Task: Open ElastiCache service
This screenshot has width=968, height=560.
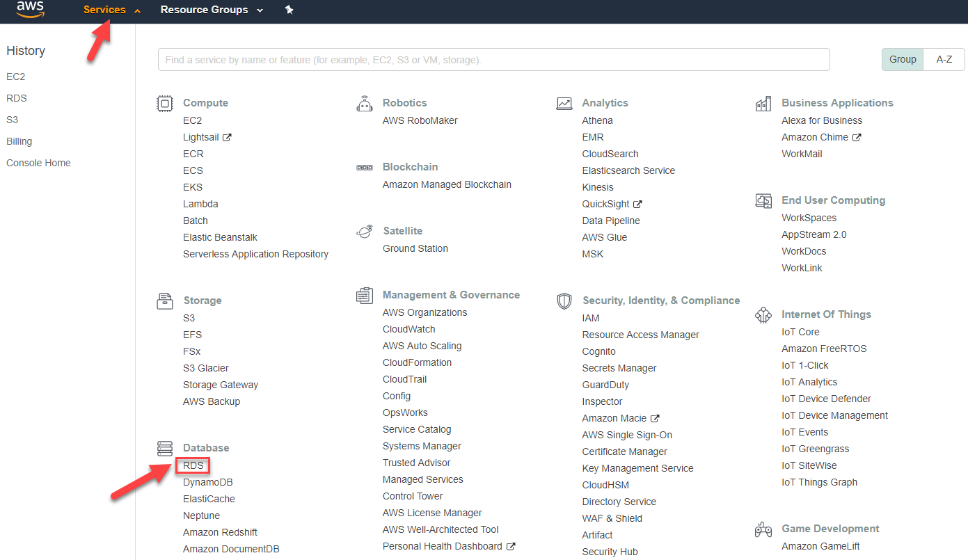Action: [x=209, y=499]
